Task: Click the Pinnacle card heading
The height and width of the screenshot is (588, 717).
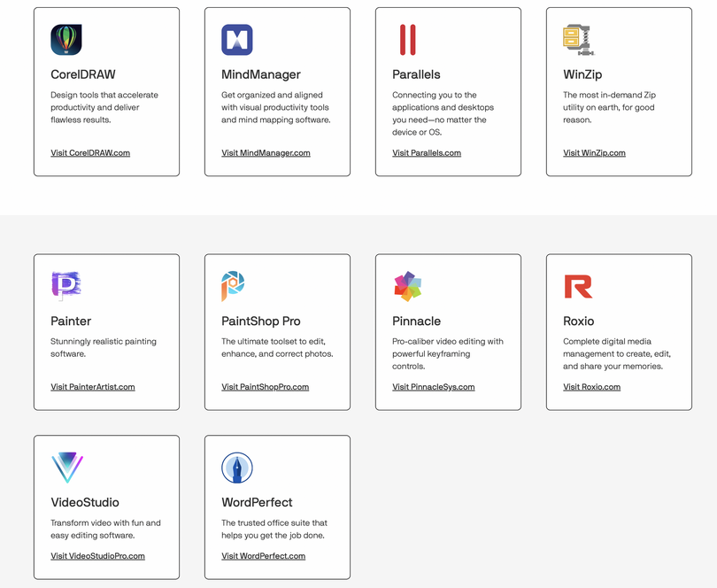Action: 417,321
